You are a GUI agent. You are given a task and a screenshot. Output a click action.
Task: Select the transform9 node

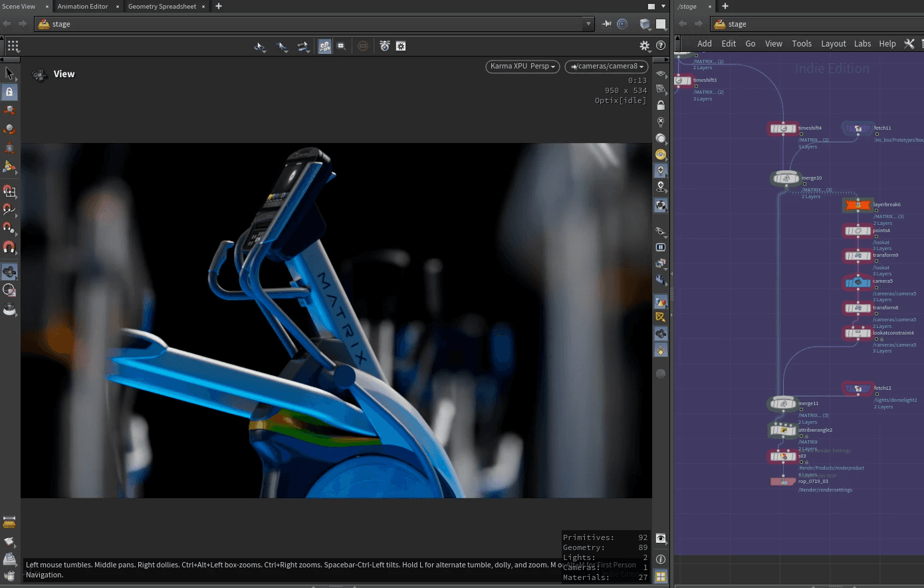(x=858, y=255)
